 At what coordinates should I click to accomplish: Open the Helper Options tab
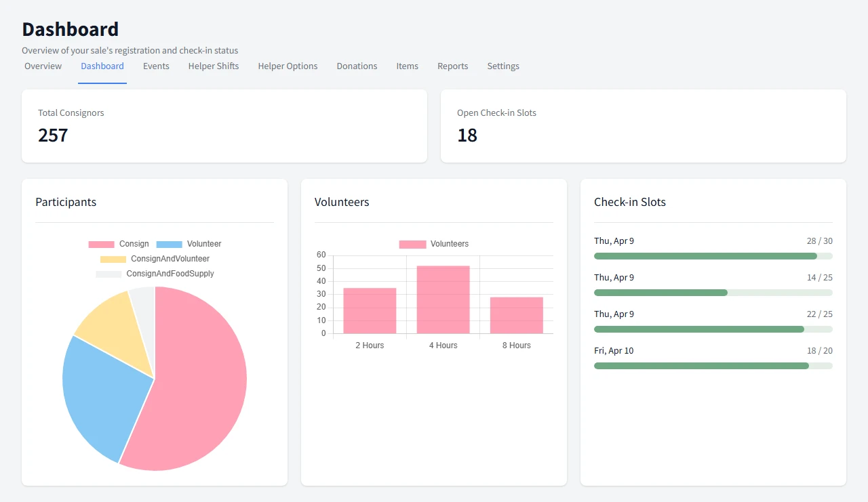[x=288, y=66]
